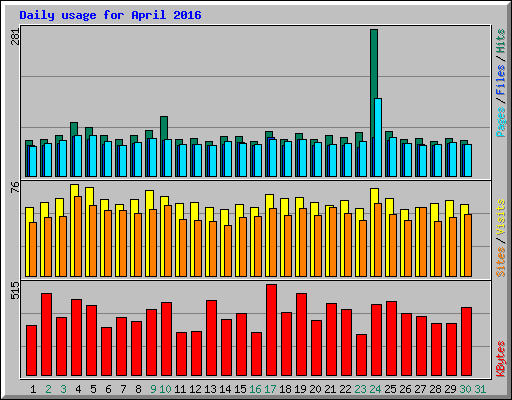512x400 pixels.
Task: Click day label 18 on x-axis
Action: pyautogui.click(x=285, y=389)
